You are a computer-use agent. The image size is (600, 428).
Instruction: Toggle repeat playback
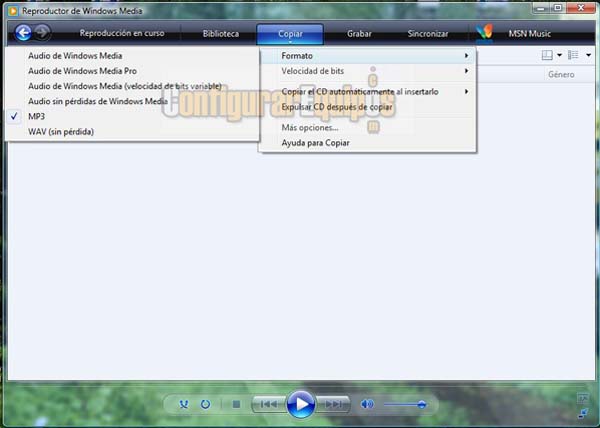205,404
